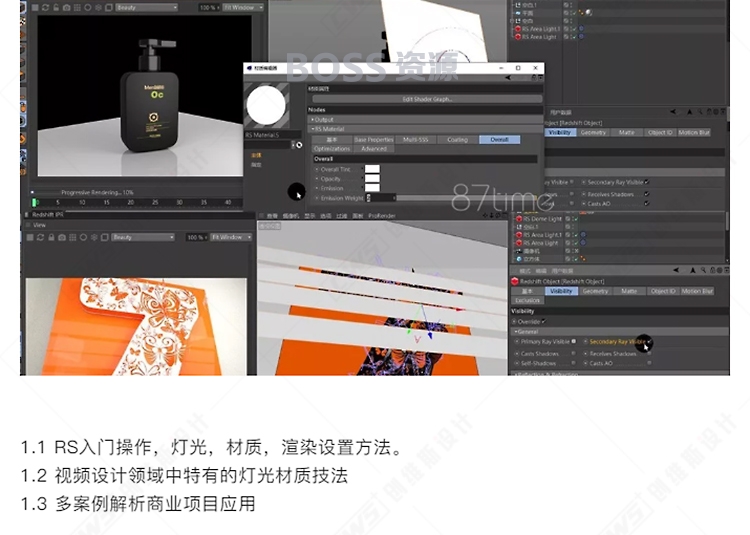
Task: Open Beauty dropdown in lower IPR toolbar
Action: coord(143,237)
